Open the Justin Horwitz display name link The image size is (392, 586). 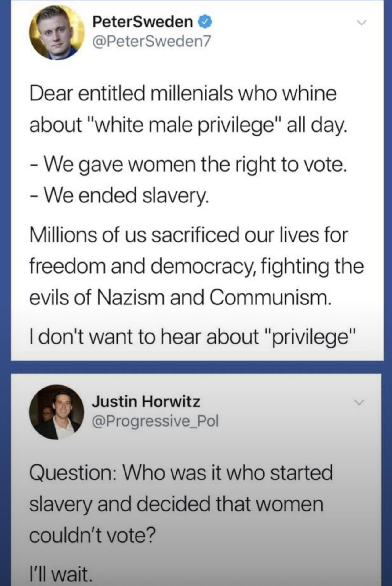click(146, 401)
